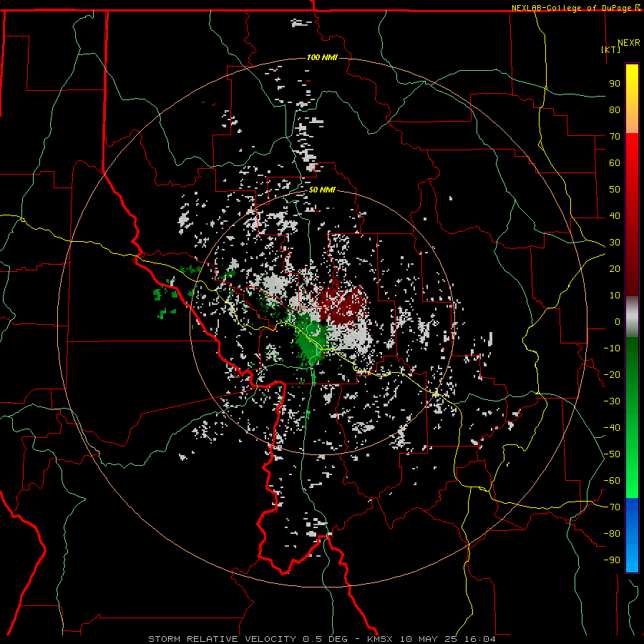Click the 10 value on the velocity scale
Screen dimensions: 644x644
point(615,296)
